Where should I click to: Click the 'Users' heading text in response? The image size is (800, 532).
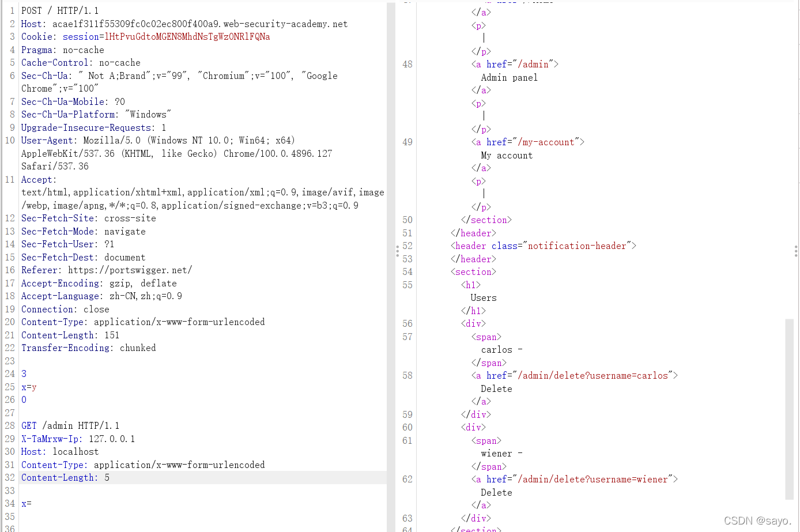(484, 297)
